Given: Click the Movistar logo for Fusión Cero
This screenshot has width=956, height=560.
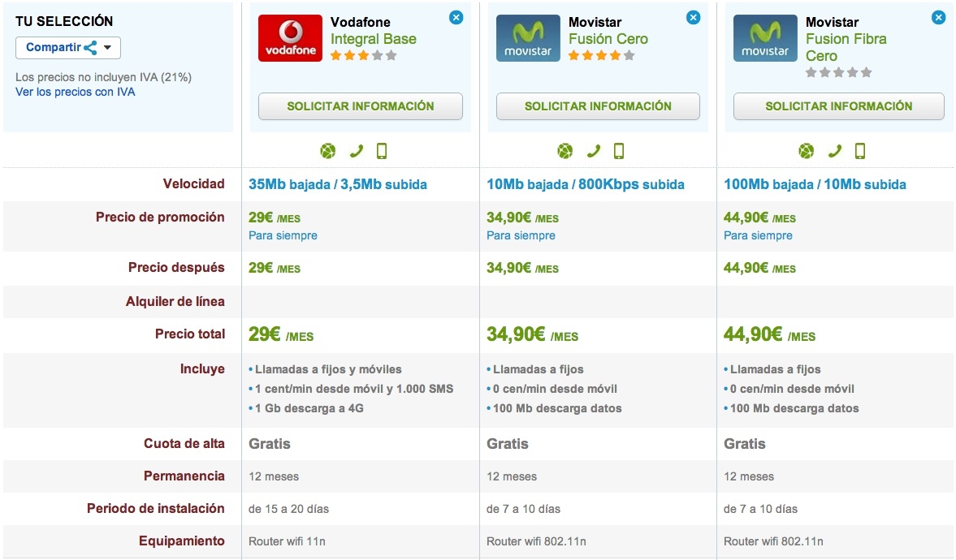Looking at the screenshot, I should pos(528,38).
